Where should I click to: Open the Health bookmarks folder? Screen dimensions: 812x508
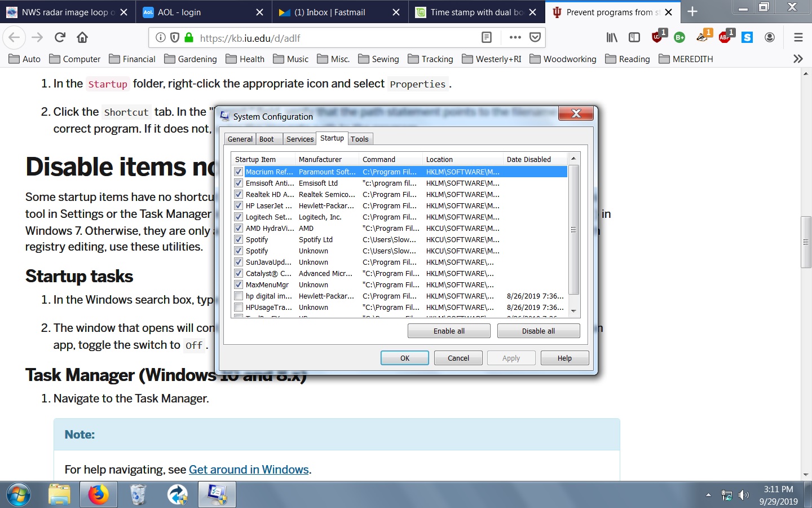click(x=245, y=59)
